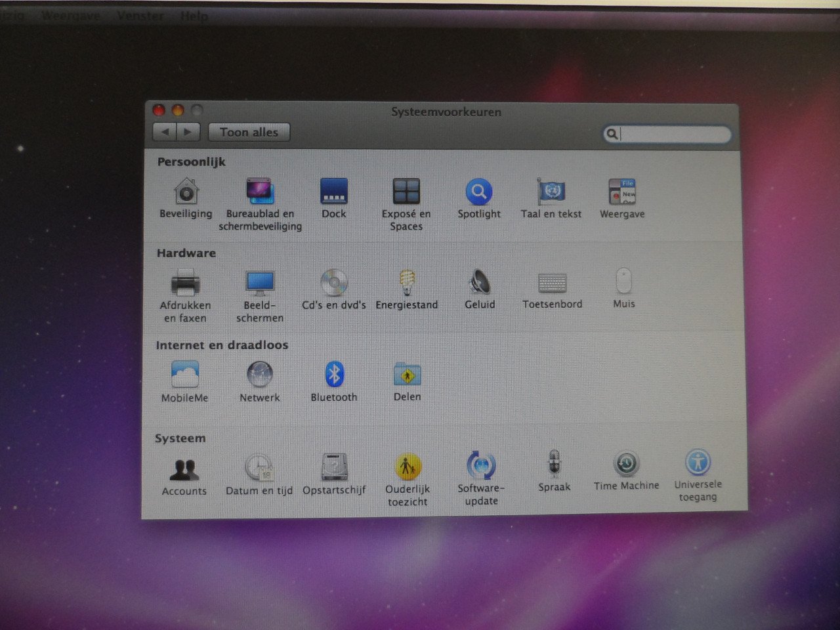This screenshot has width=840, height=630.
Task: Go back with the left arrow button
Action: [x=165, y=132]
